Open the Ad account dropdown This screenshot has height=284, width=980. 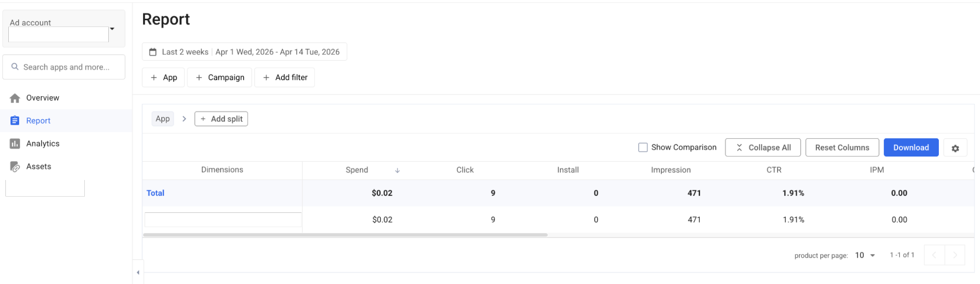[x=64, y=29]
